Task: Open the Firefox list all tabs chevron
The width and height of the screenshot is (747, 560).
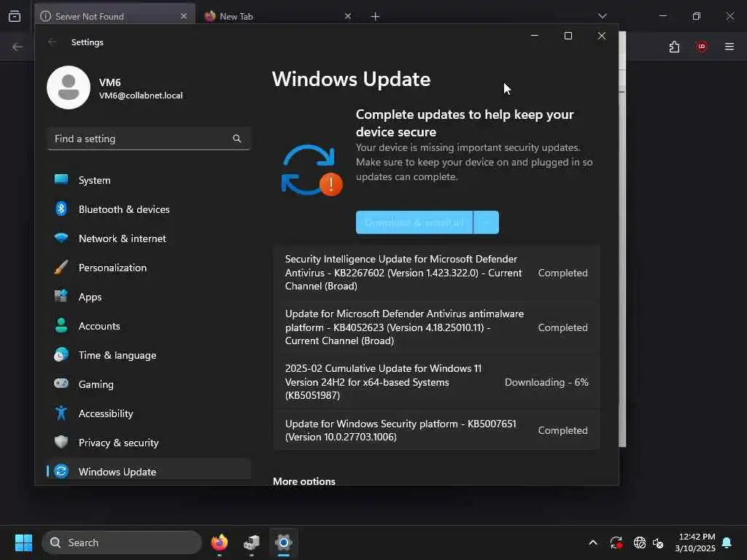Action: (603, 16)
